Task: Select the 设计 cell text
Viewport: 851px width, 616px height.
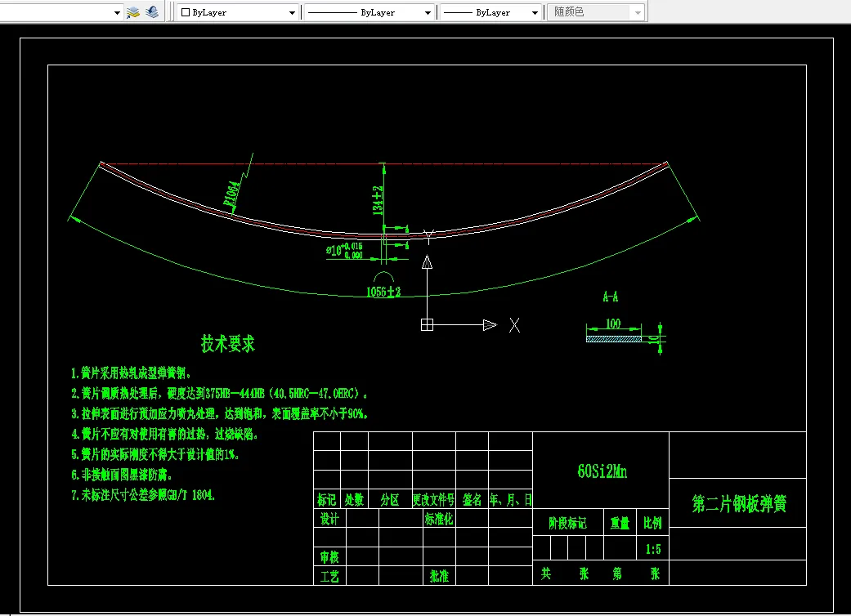Action: (x=329, y=519)
